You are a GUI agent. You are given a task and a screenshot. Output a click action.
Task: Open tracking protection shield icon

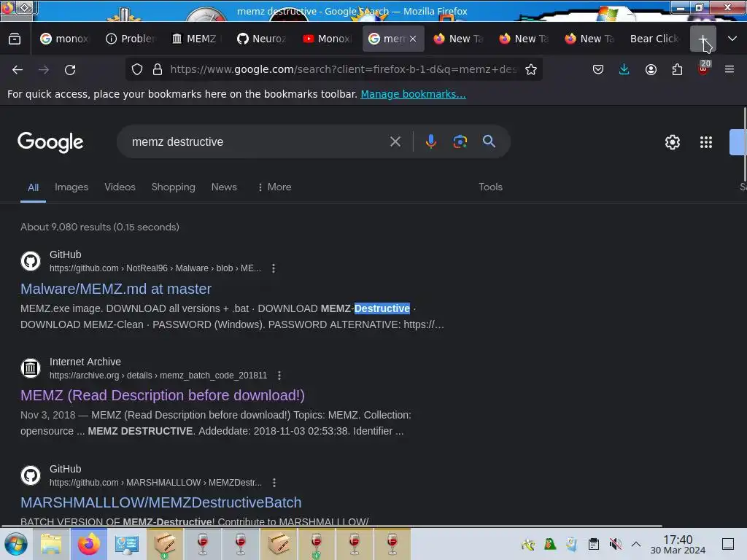[x=137, y=69]
